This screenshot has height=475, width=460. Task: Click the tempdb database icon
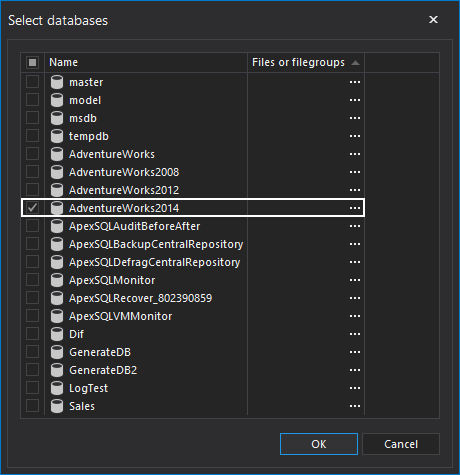pyautogui.click(x=57, y=136)
